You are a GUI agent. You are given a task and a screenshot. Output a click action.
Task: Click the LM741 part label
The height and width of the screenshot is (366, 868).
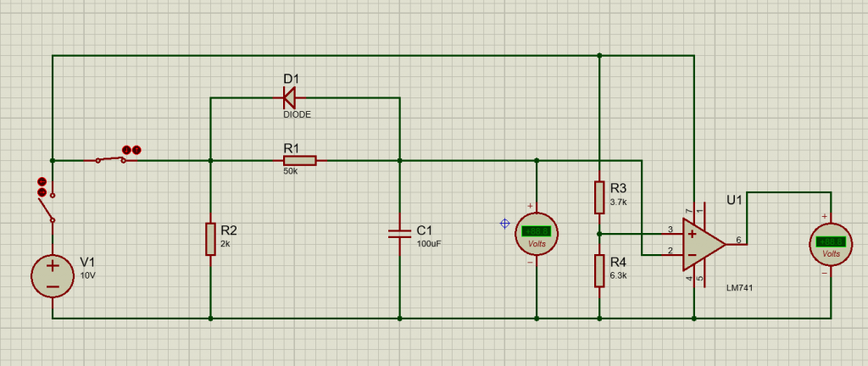click(740, 288)
